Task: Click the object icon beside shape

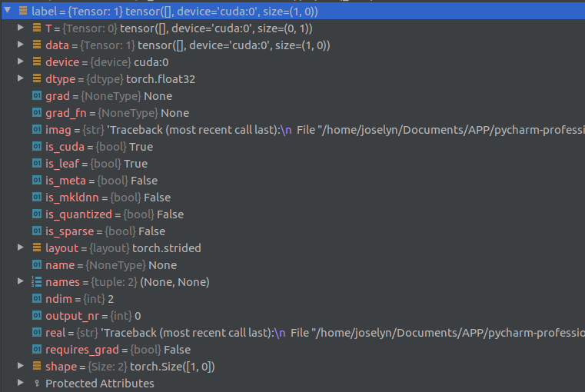Action: point(37,366)
